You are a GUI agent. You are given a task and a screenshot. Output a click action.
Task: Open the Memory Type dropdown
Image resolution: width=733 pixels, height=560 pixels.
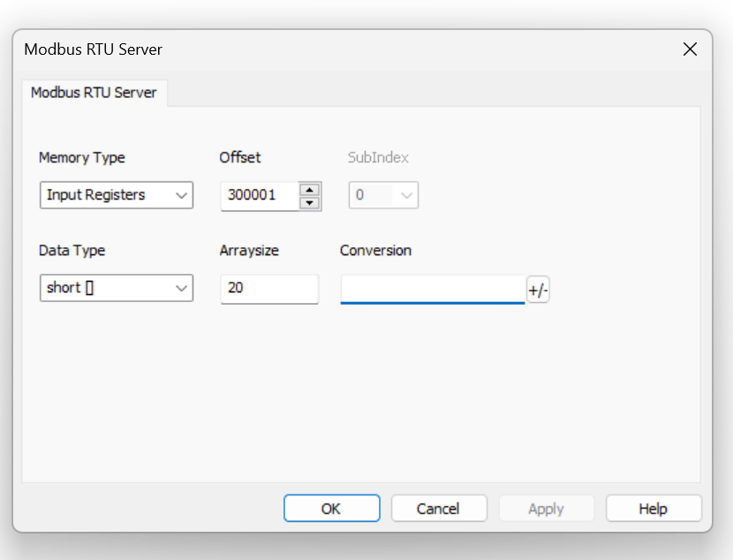click(117, 195)
